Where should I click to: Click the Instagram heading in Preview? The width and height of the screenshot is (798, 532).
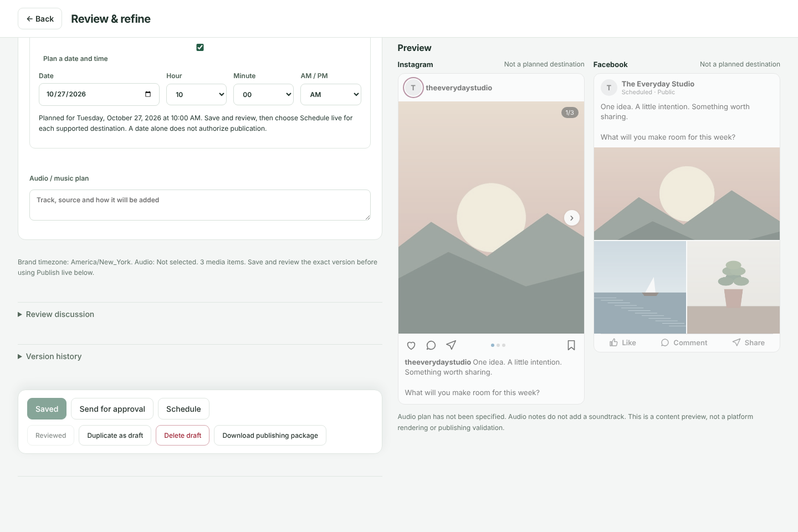click(415, 65)
